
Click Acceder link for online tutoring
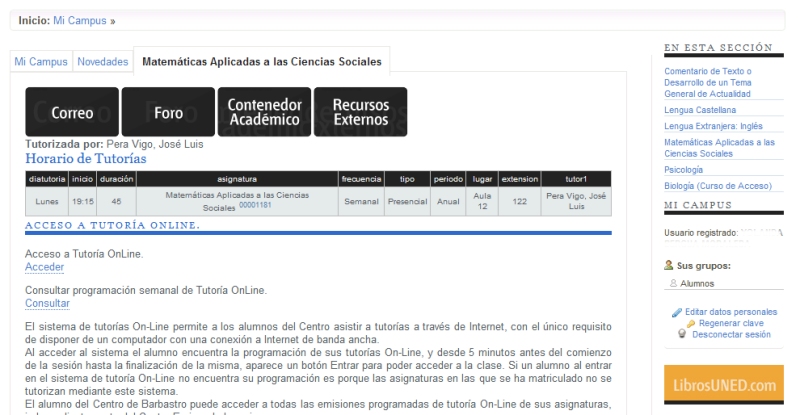tap(44, 268)
